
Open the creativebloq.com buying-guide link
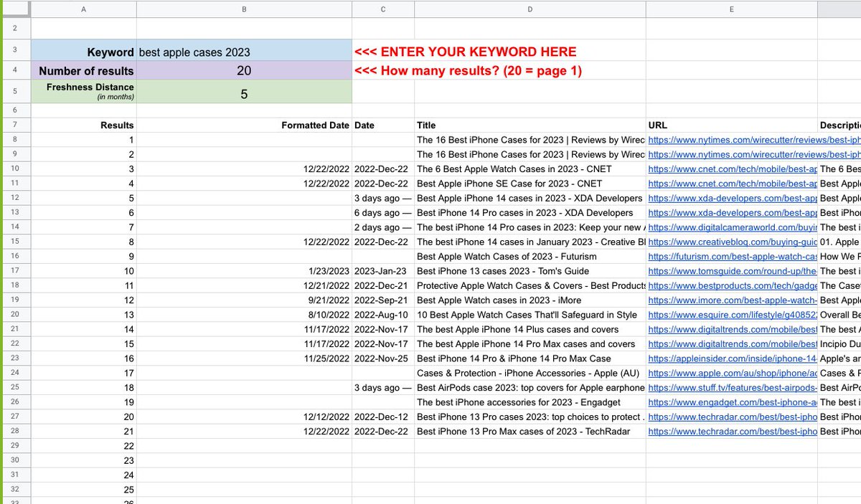coord(732,242)
